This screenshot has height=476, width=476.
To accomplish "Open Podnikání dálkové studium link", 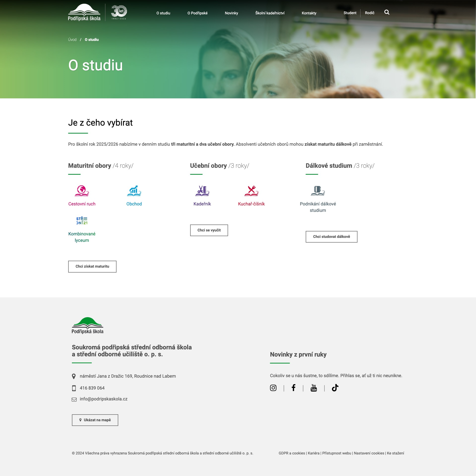I will tap(318, 207).
